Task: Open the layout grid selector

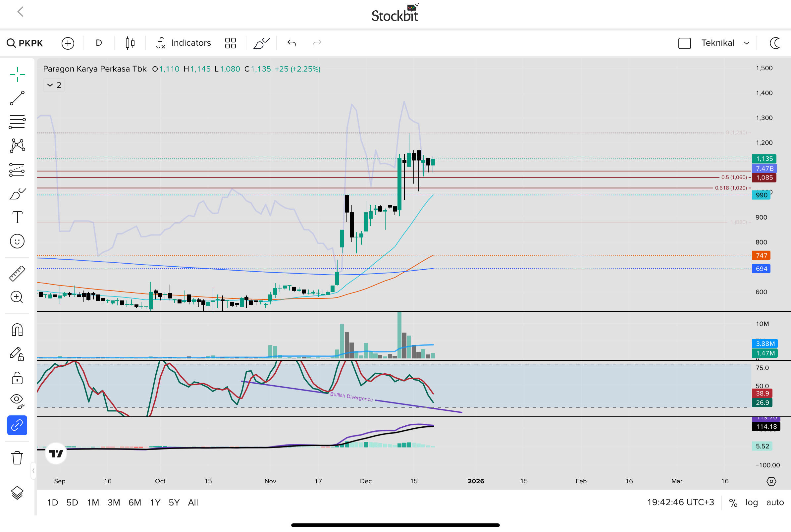Action: pyautogui.click(x=230, y=43)
